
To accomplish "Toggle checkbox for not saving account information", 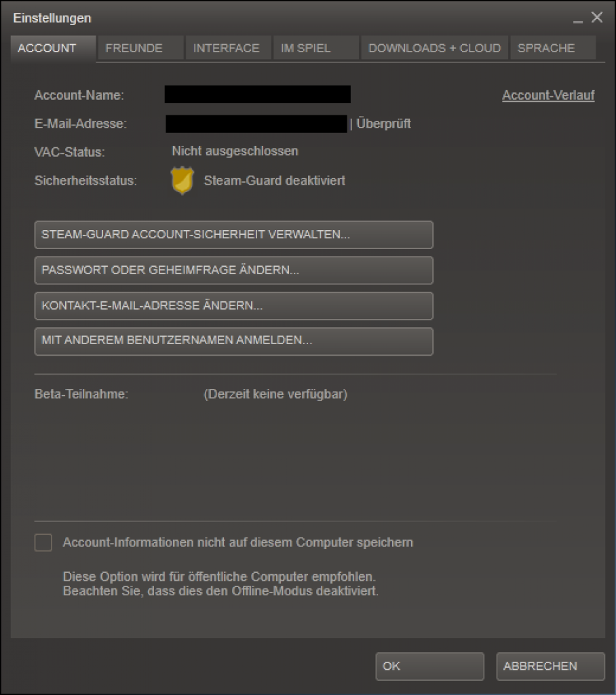I will coord(43,542).
